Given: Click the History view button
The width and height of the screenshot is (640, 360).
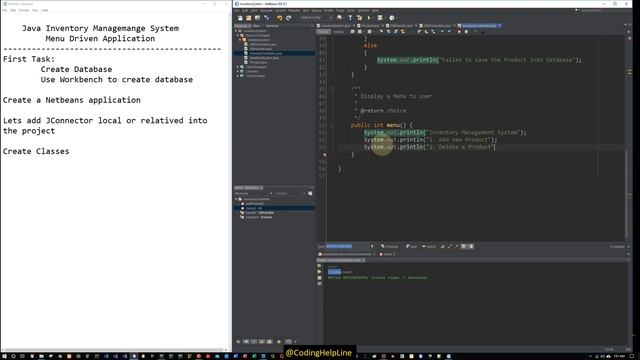Looking at the screenshot, I should pyautogui.click(x=338, y=32).
